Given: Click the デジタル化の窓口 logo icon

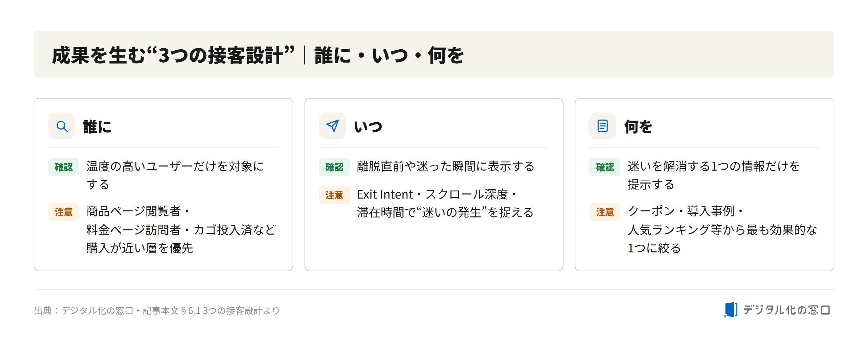Looking at the screenshot, I should [731, 310].
